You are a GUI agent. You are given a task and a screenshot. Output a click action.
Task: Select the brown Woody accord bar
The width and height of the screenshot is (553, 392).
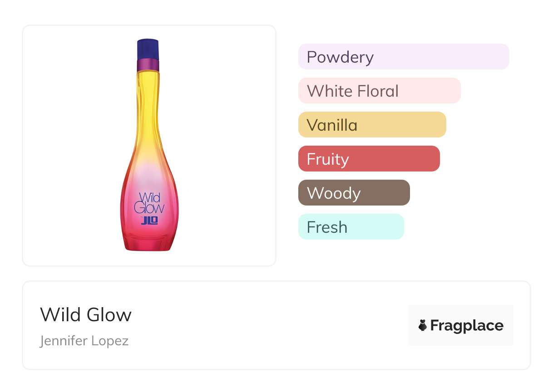point(354,193)
